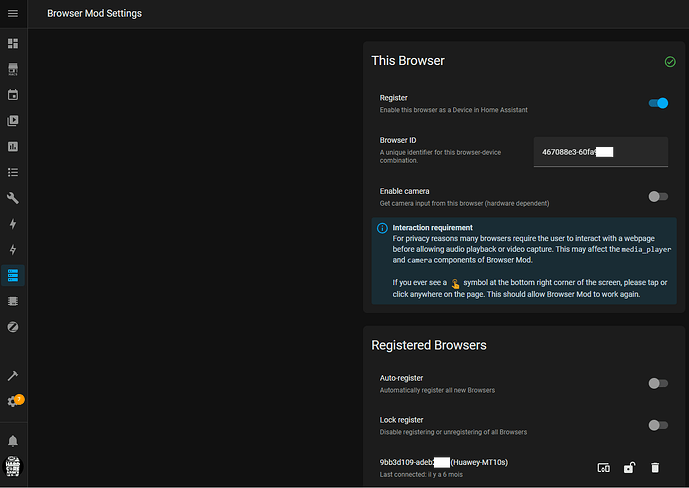The image size is (689, 488).
Task: Click 'Get camera input from this browser' description
Action: pos(464,203)
